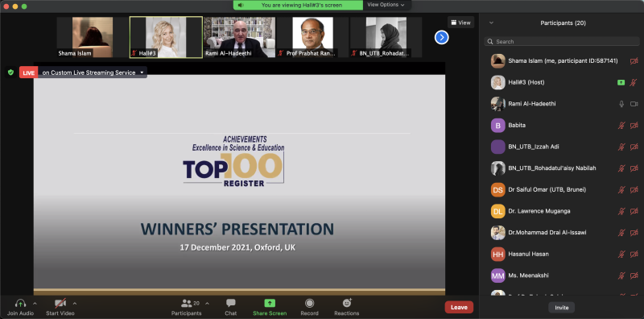The image size is (644, 319).
Task: Click the green Share Screen icon
Action: [x=270, y=304]
